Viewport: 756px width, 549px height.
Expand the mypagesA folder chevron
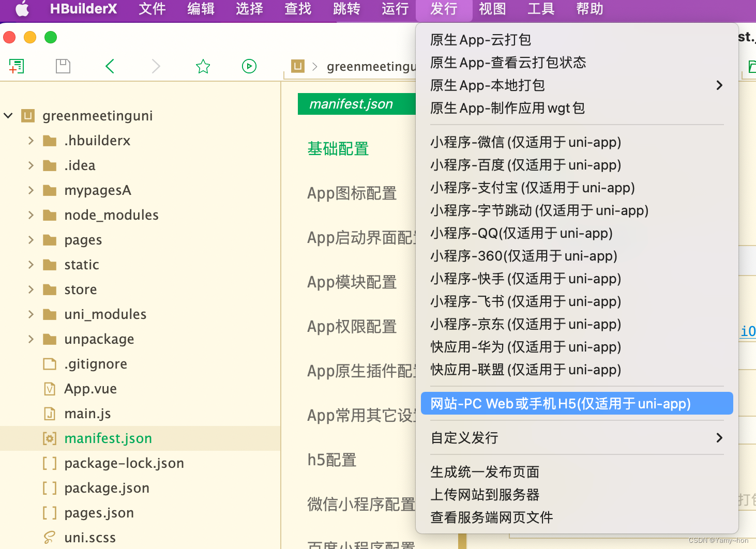[31, 190]
